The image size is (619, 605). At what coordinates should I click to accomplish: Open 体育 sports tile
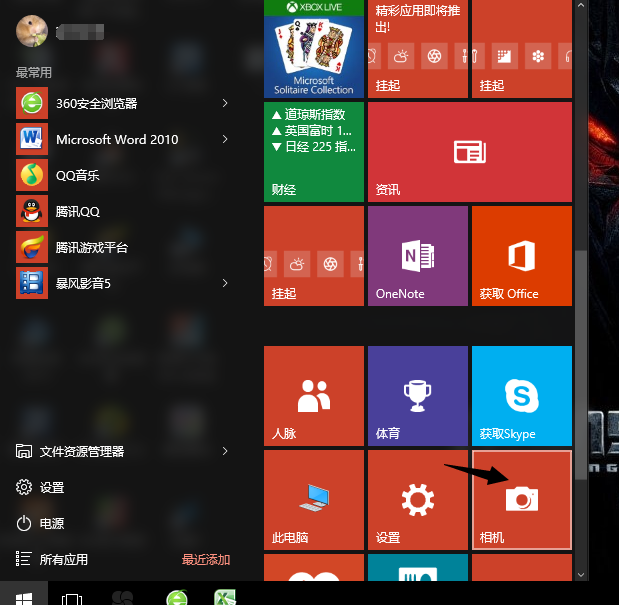418,396
